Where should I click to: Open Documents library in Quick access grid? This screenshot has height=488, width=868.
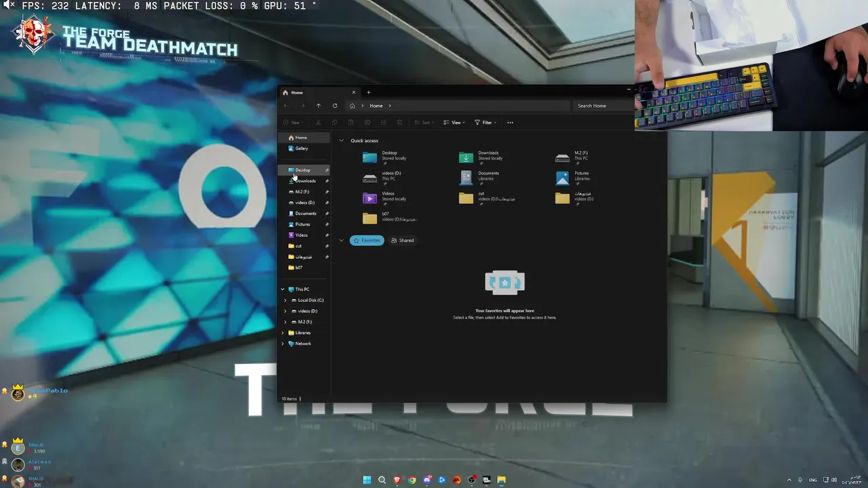pyautogui.click(x=479, y=178)
